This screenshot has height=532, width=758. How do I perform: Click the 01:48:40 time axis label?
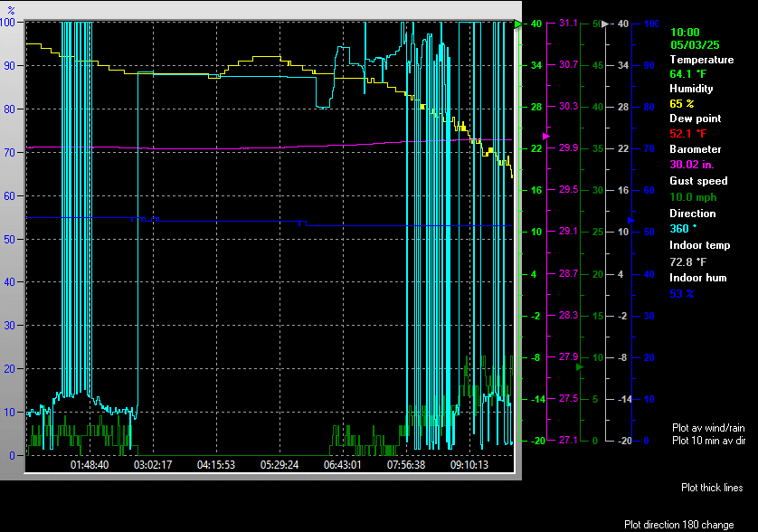click(90, 465)
